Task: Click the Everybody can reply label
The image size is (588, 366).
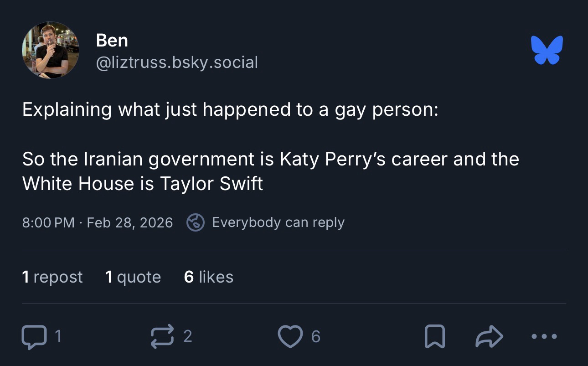Action: (x=278, y=222)
